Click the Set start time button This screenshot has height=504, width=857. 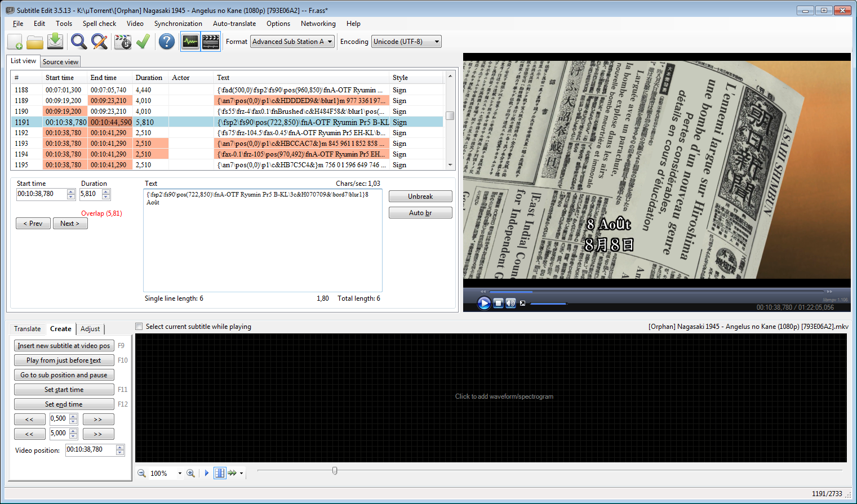pyautogui.click(x=64, y=390)
